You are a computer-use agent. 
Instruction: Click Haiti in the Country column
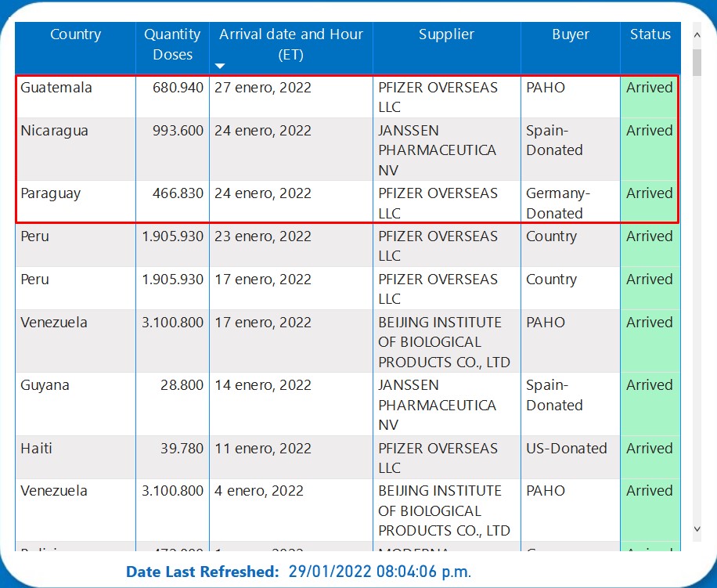38,449
